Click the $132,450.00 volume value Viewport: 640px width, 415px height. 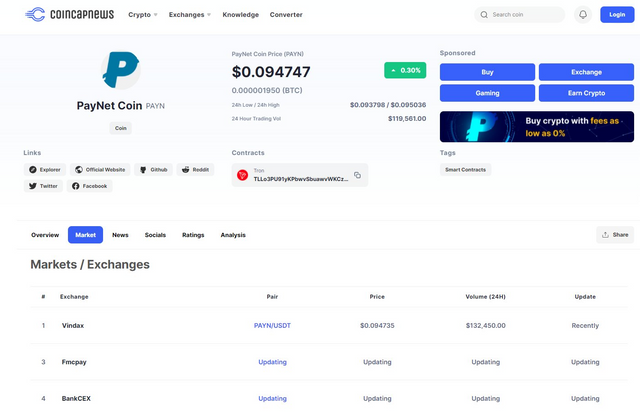pos(486,326)
